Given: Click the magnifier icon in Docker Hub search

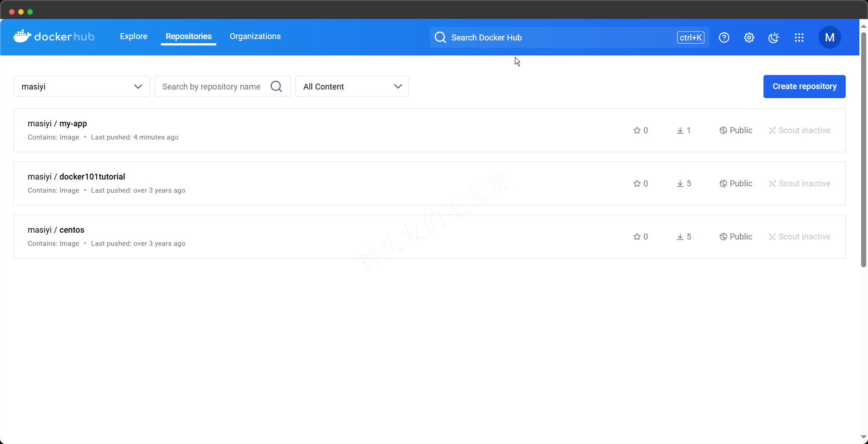Looking at the screenshot, I should (440, 37).
